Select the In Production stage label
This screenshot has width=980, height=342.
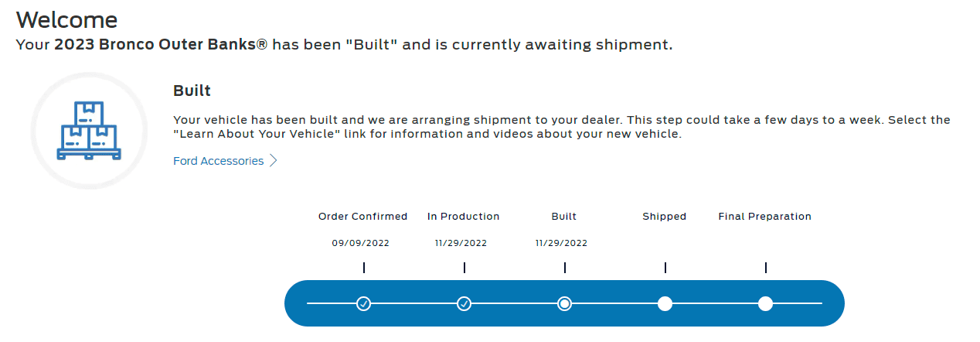(464, 217)
